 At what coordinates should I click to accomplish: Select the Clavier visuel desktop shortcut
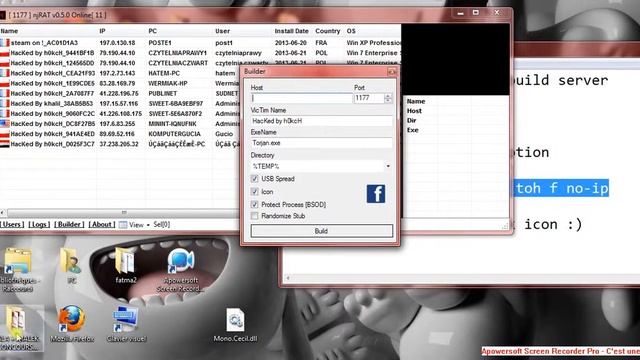(126, 323)
